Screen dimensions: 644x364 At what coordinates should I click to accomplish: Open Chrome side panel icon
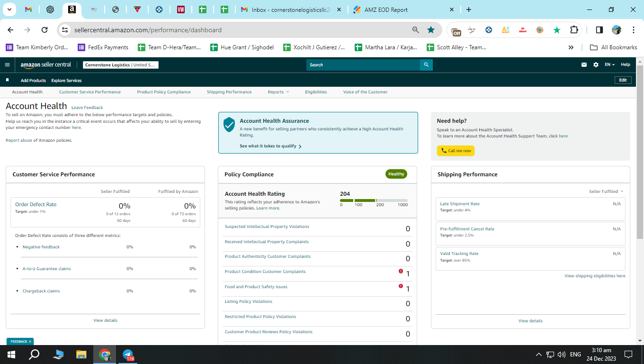(x=599, y=30)
